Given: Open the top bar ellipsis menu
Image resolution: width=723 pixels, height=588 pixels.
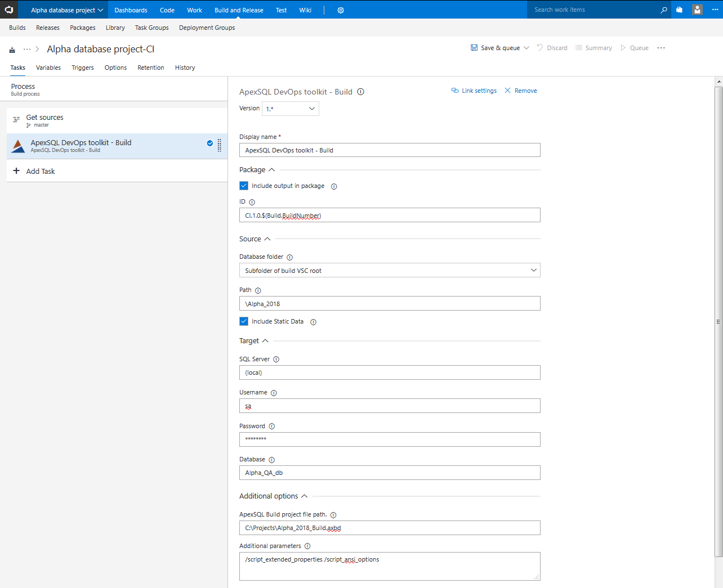Looking at the screenshot, I should click(715, 10).
